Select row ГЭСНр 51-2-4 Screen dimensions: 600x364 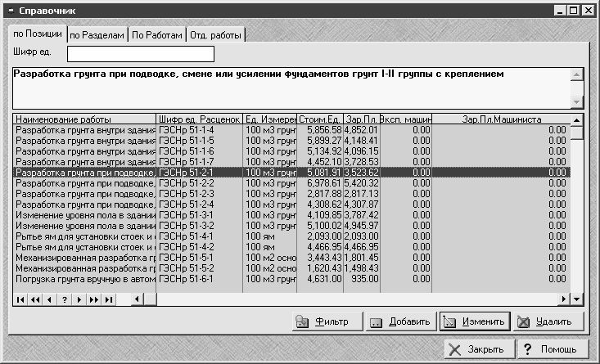[x=291, y=204]
